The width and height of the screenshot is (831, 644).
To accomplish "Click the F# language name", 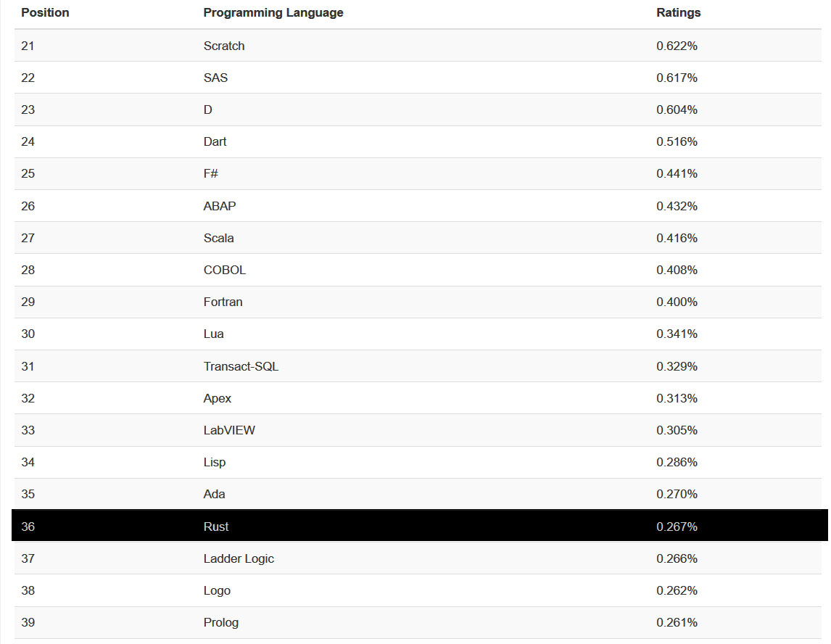I will [211, 173].
